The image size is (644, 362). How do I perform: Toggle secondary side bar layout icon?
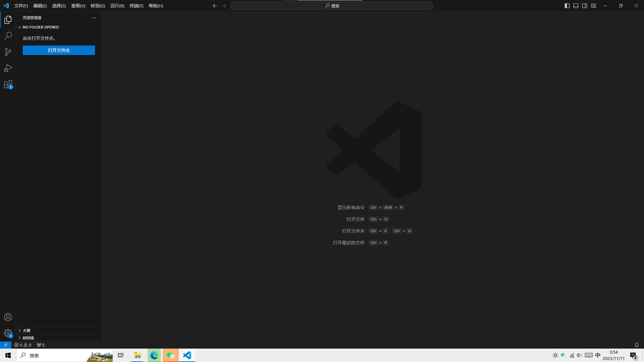pyautogui.click(x=585, y=6)
